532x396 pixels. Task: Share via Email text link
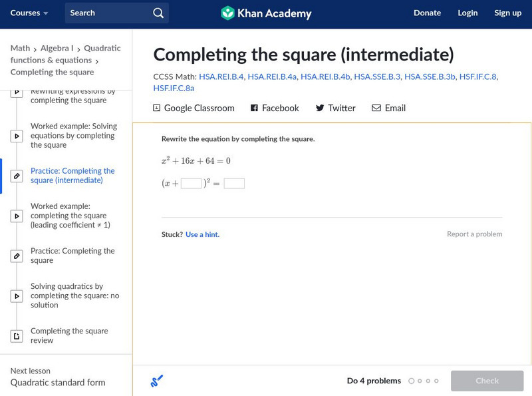(x=395, y=108)
